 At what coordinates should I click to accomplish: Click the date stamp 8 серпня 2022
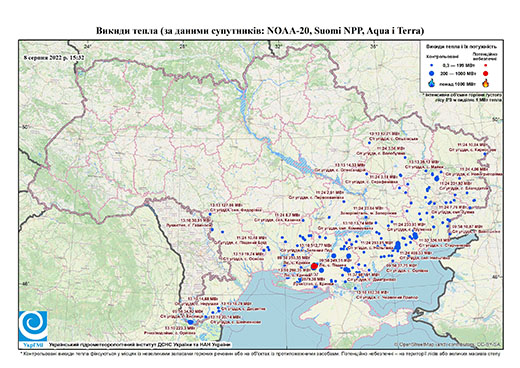point(54,58)
